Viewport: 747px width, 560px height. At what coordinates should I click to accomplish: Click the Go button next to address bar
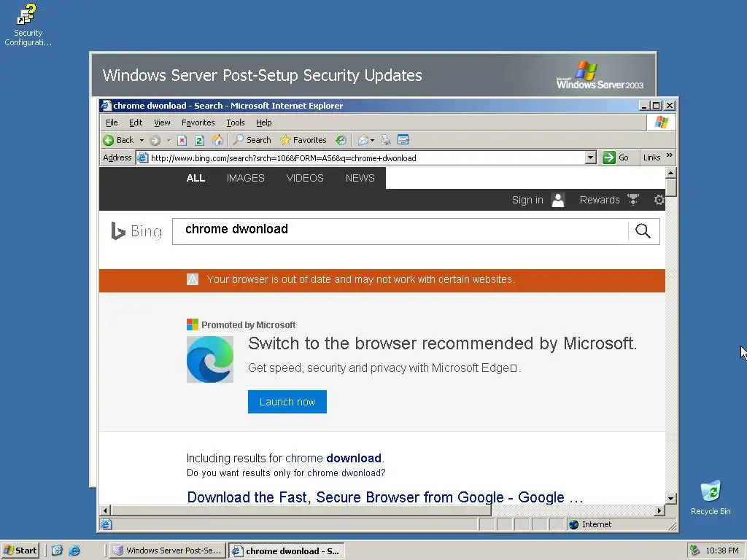(616, 157)
